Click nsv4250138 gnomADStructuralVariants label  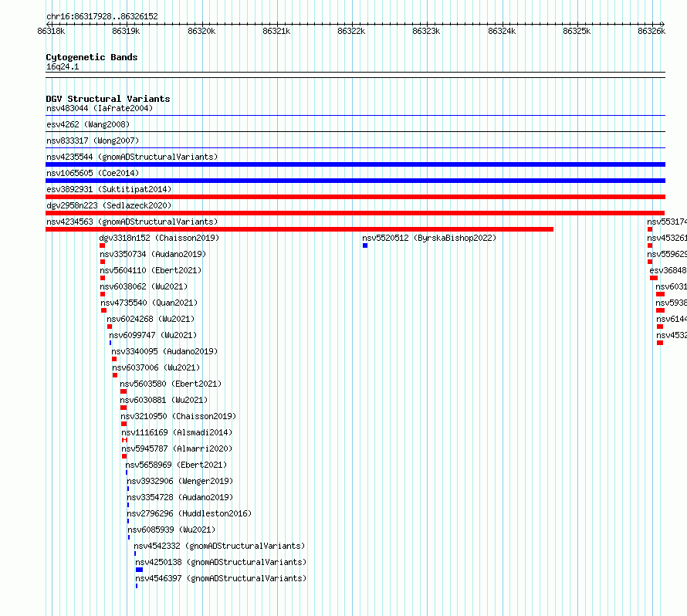(221, 562)
